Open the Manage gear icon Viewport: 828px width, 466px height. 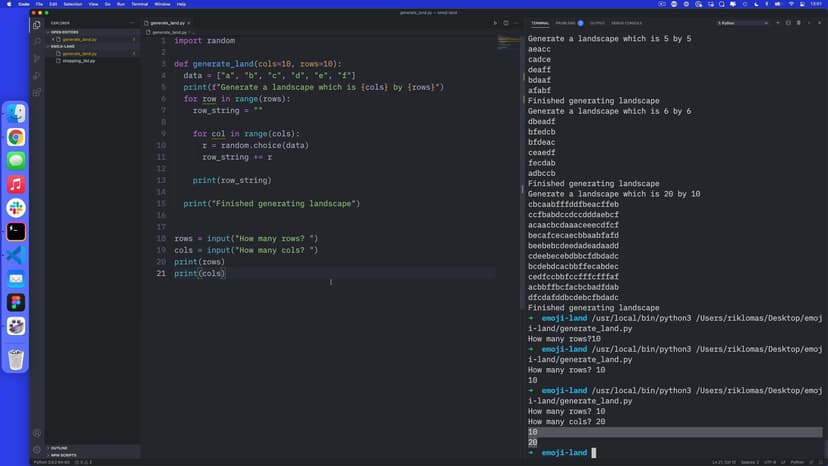[x=37, y=449]
